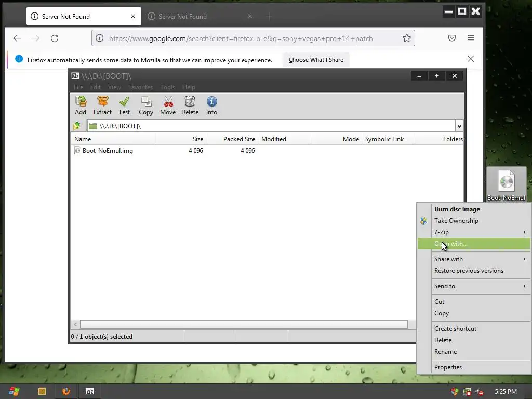Click Firefox forward arrow button
The width and height of the screenshot is (532, 399).
point(36,38)
